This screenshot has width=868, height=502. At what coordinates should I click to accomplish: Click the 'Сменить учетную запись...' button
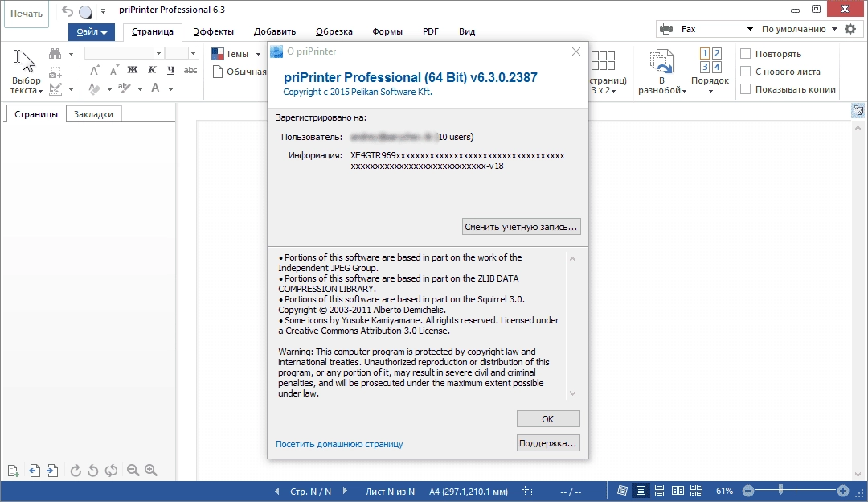pyautogui.click(x=522, y=227)
